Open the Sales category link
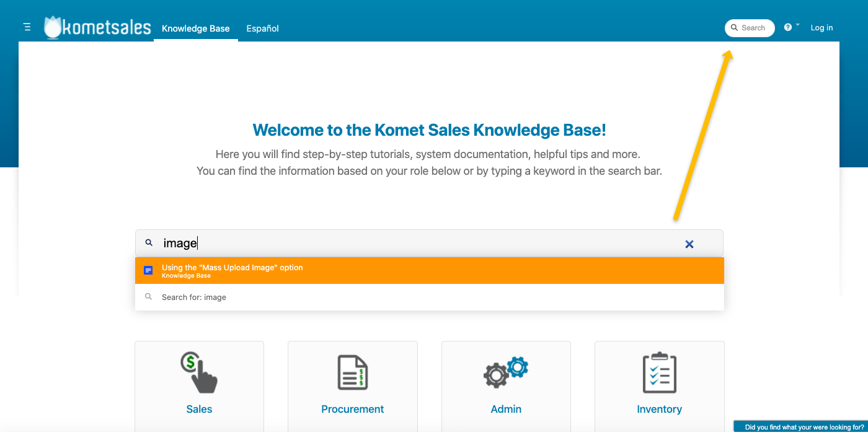This screenshot has height=432, width=868. click(199, 409)
